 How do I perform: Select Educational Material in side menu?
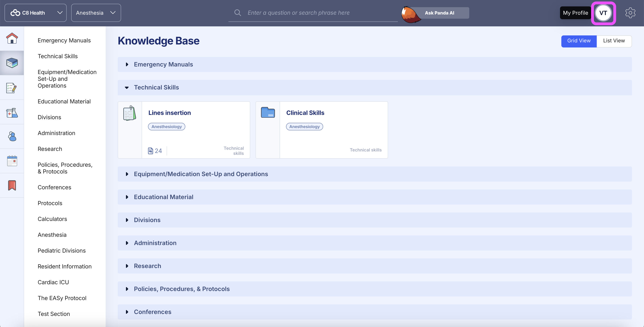(64, 102)
